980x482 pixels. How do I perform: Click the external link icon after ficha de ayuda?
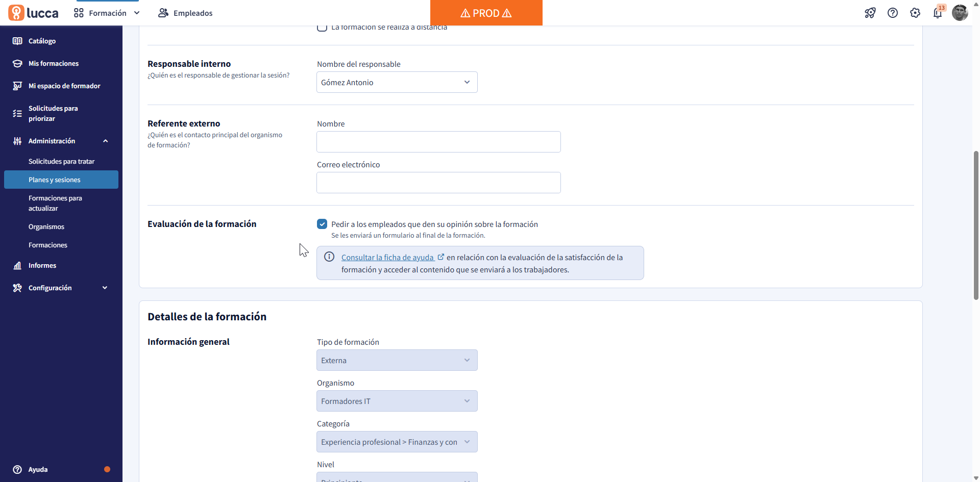pyautogui.click(x=441, y=257)
